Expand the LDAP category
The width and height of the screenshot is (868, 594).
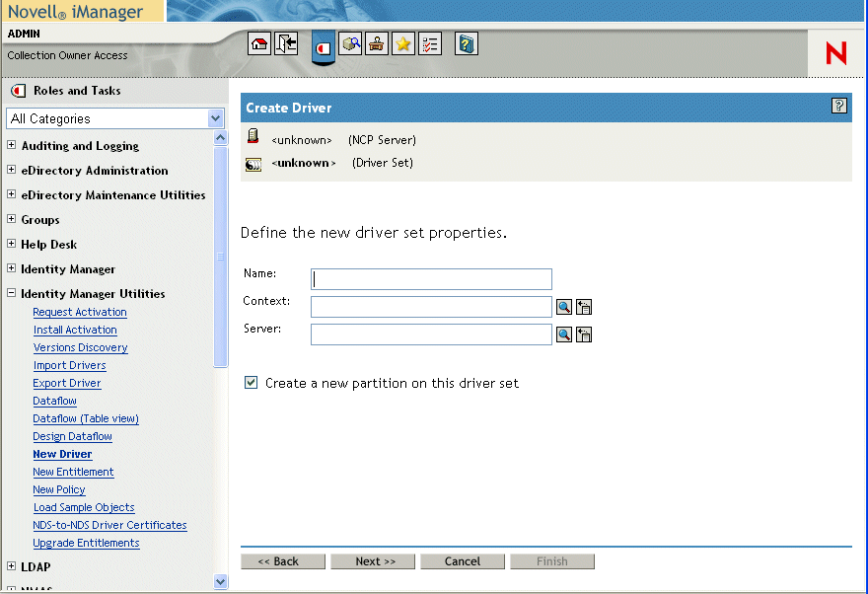point(10,566)
